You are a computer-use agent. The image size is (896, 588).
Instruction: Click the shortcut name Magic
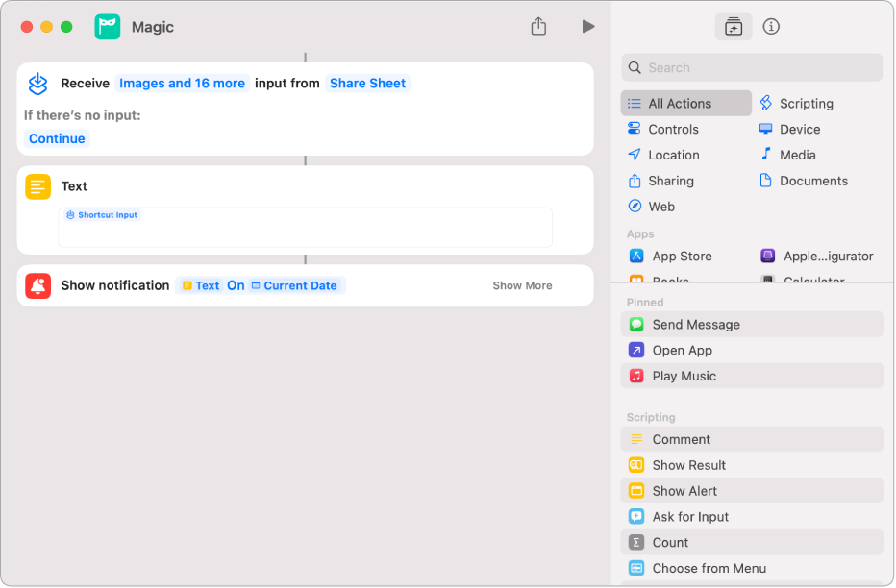click(153, 27)
